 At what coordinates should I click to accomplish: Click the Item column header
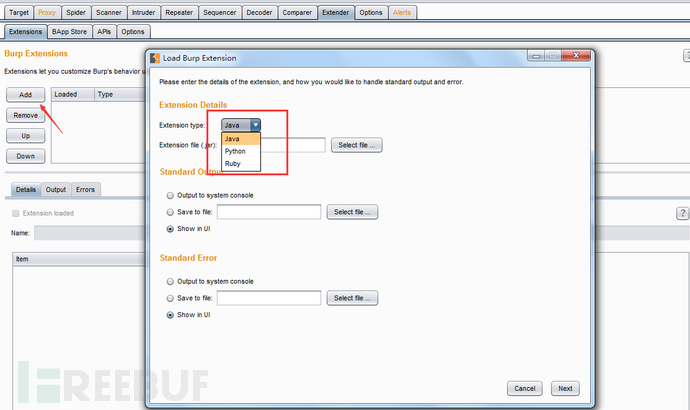79,259
